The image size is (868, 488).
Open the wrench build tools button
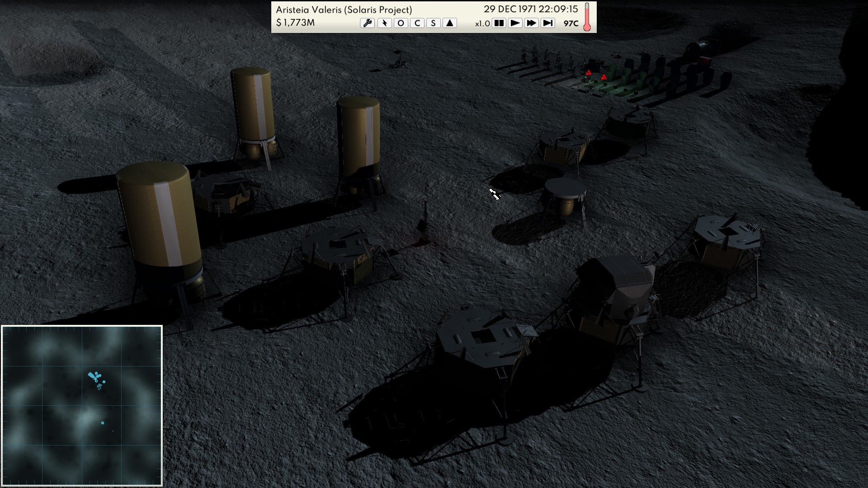(367, 23)
